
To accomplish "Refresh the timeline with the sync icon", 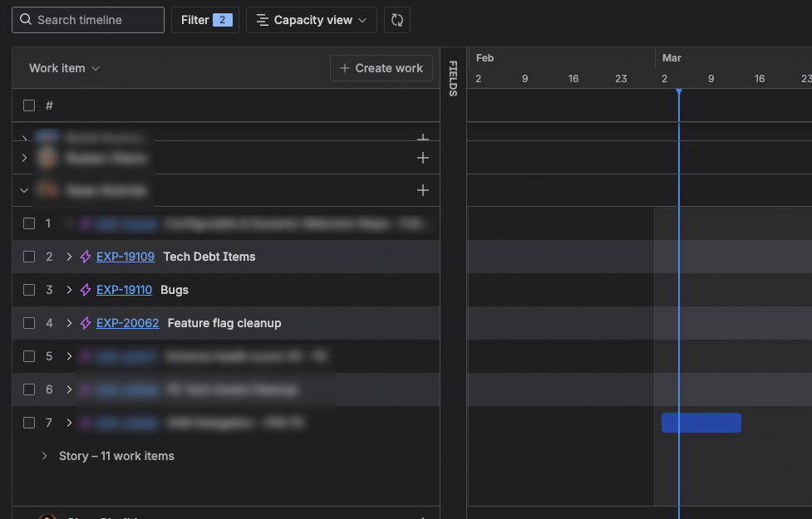I will 397,20.
